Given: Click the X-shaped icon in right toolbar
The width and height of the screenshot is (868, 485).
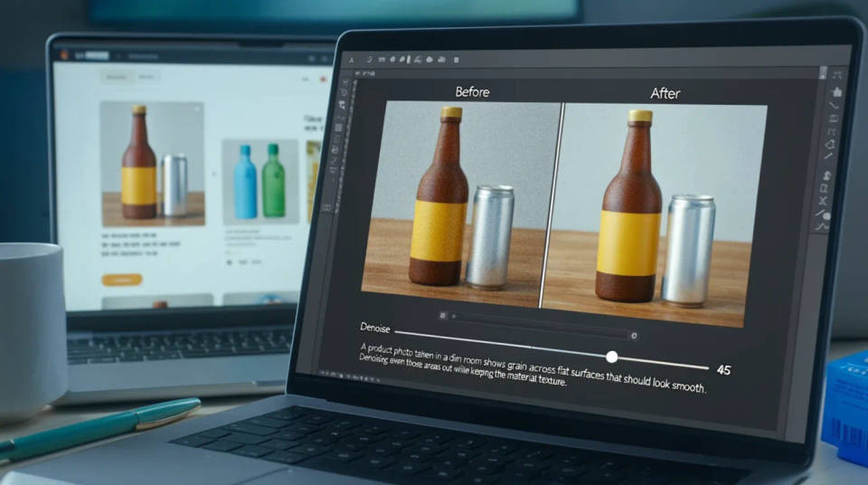Looking at the screenshot, I should 823,201.
